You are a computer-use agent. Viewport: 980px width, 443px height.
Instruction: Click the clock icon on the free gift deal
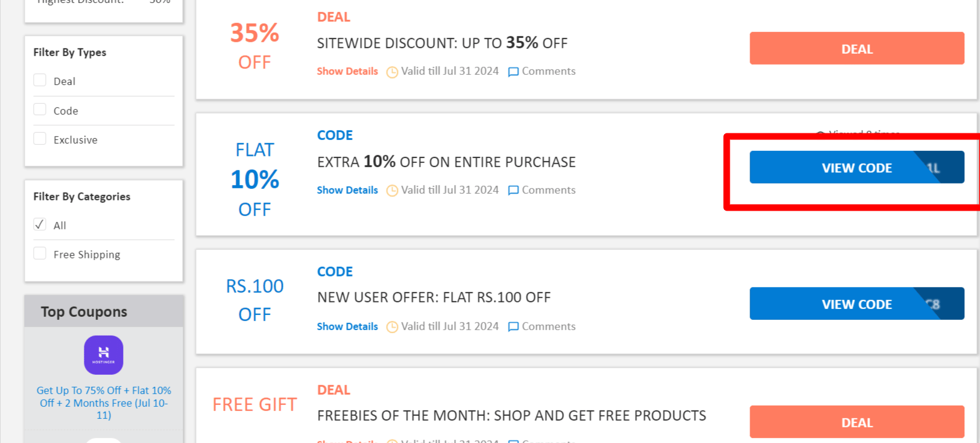coord(391,441)
